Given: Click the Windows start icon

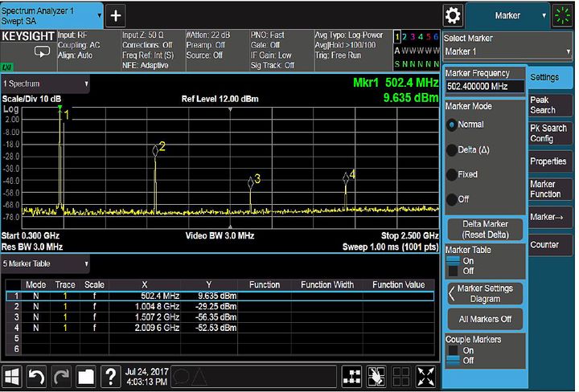Looking at the screenshot, I should [x=14, y=377].
